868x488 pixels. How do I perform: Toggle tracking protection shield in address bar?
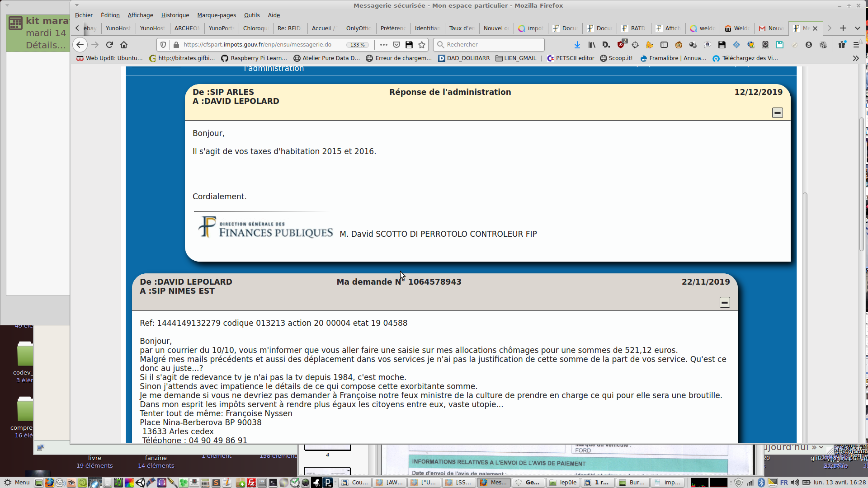click(x=164, y=45)
